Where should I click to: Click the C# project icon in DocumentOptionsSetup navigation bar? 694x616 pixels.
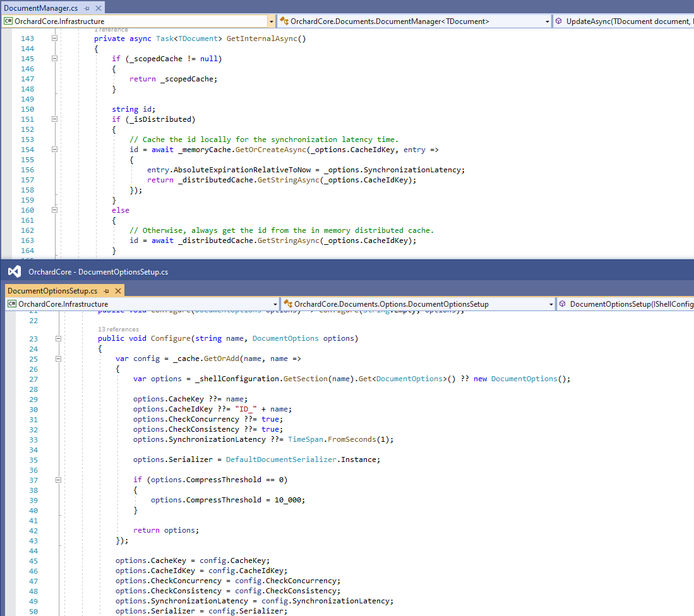(12, 304)
